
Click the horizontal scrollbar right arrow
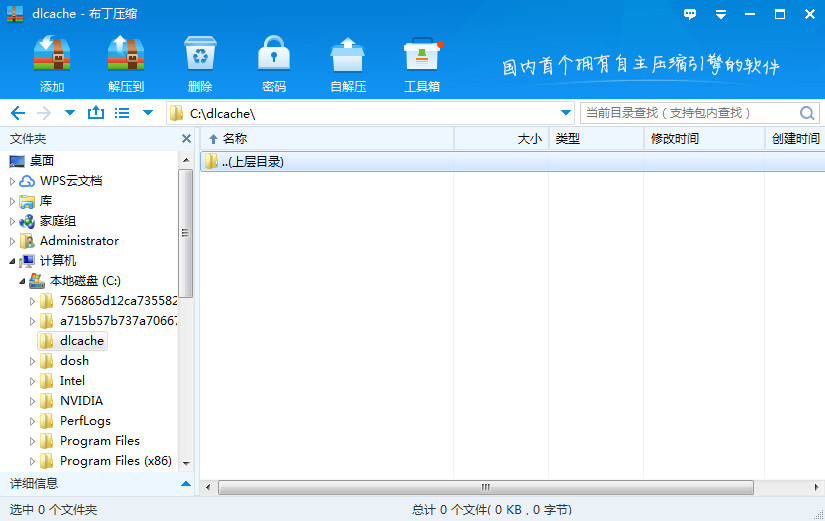[817, 487]
